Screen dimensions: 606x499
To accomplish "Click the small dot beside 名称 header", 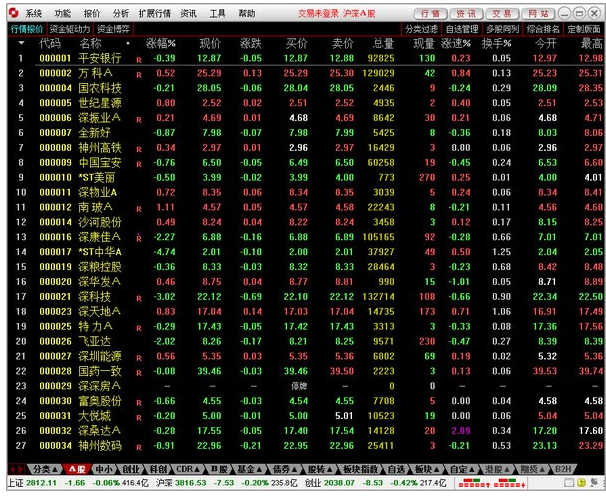I will coord(128,43).
